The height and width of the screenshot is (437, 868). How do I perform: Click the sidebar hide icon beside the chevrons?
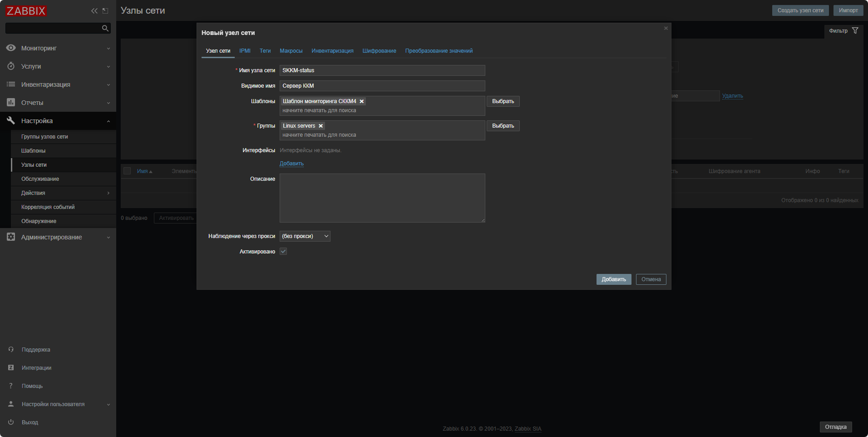[105, 11]
